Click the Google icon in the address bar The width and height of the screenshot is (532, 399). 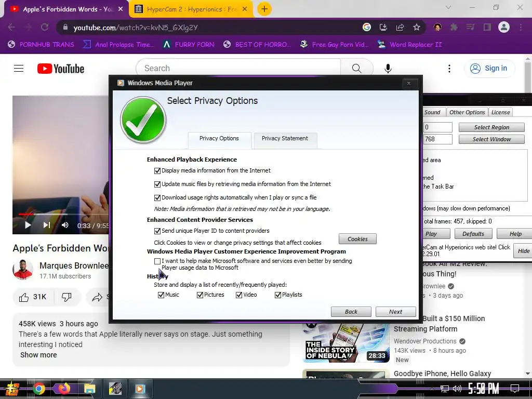[x=367, y=28]
